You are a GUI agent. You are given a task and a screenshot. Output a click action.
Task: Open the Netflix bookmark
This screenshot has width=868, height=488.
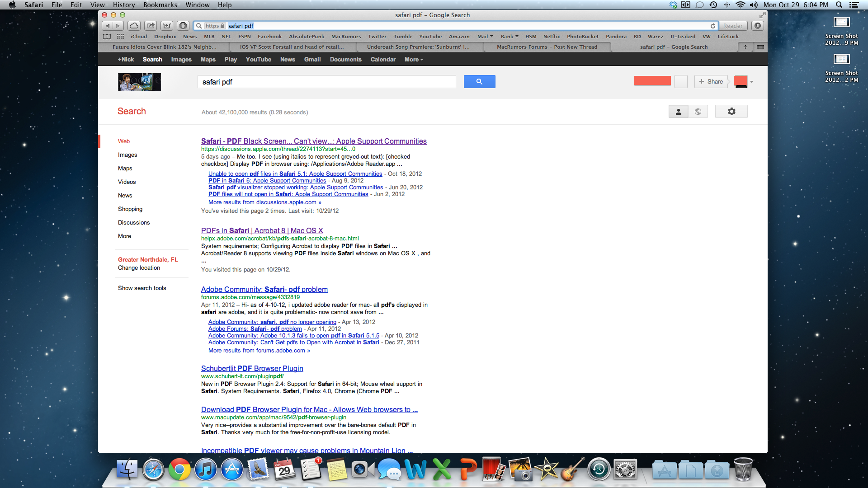tap(552, 37)
